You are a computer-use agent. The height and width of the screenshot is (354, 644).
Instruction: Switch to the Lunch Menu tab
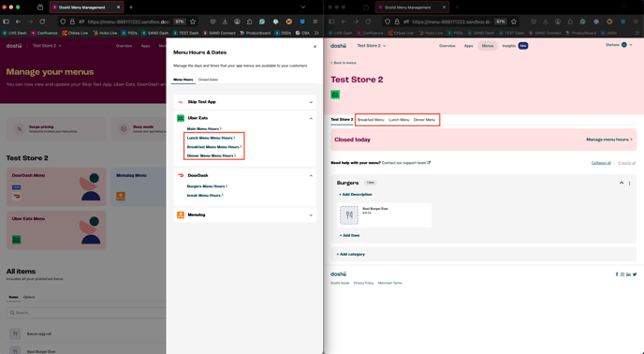pos(399,120)
